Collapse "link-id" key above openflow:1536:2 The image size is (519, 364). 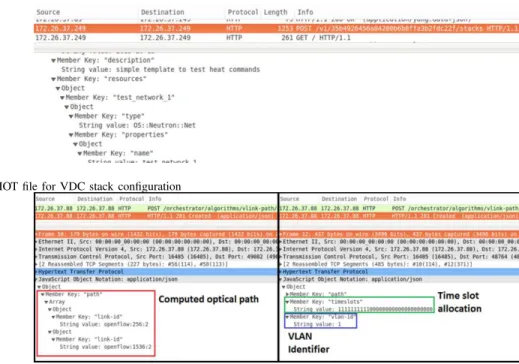(x=53, y=340)
